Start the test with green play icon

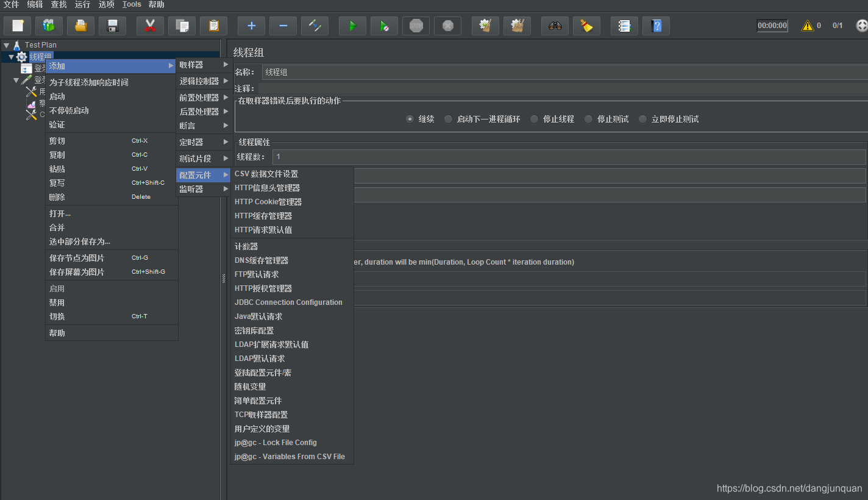(x=352, y=26)
